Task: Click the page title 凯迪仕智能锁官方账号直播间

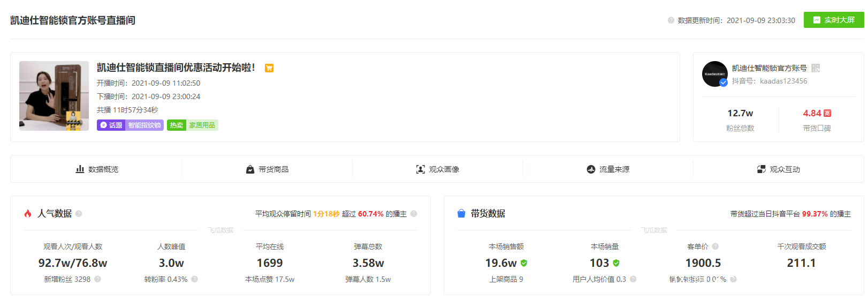Action: 73,20
